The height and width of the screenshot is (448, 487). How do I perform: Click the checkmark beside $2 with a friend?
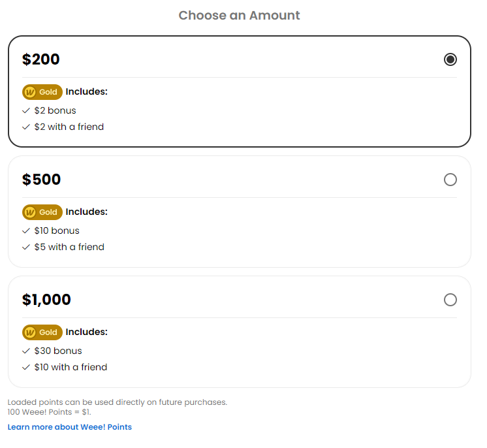[26, 127]
